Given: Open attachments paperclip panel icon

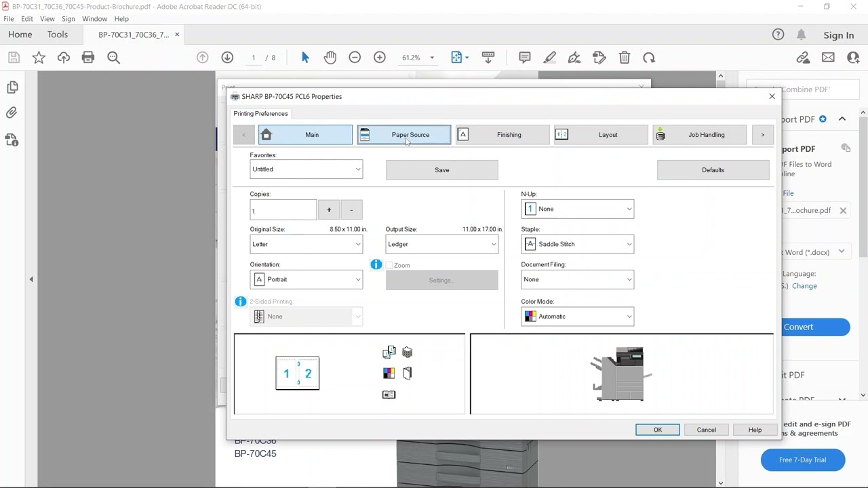Looking at the screenshot, I should click(x=12, y=113).
